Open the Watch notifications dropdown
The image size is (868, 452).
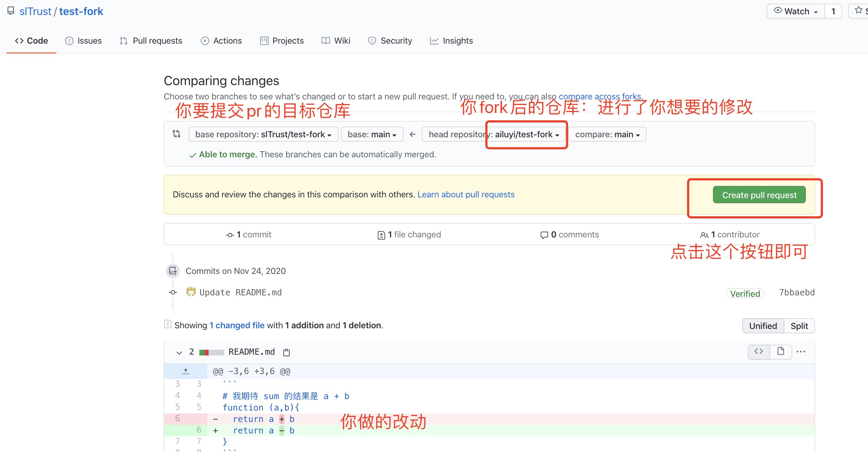click(x=796, y=11)
